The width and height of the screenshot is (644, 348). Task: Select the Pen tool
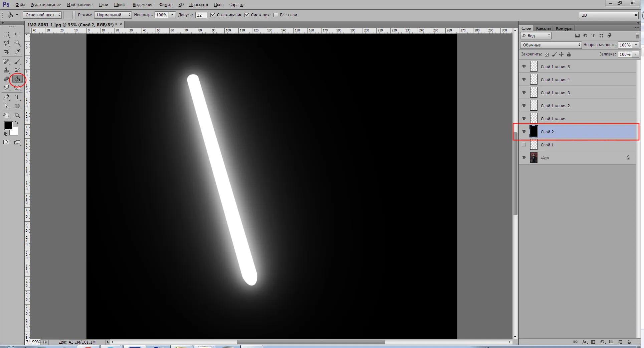(6, 97)
